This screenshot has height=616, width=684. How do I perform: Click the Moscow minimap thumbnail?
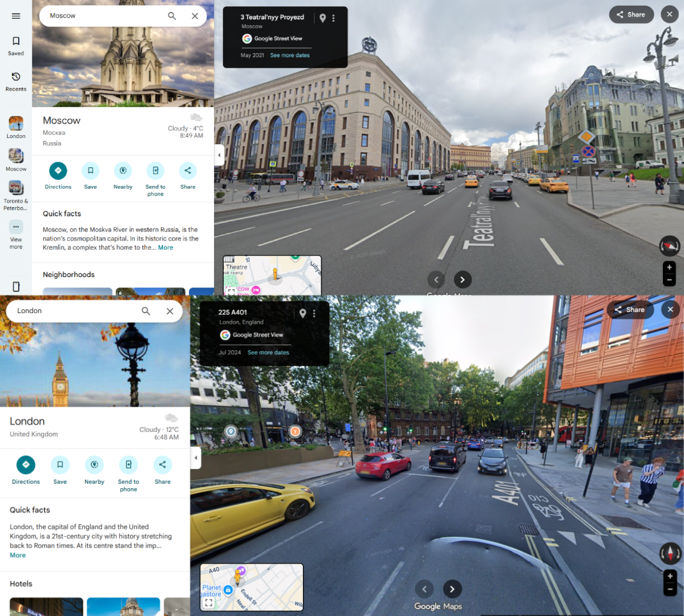coord(272,275)
